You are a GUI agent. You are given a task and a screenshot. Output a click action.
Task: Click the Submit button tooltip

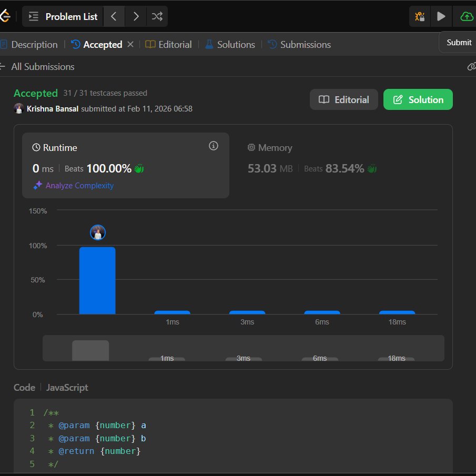pyautogui.click(x=459, y=42)
